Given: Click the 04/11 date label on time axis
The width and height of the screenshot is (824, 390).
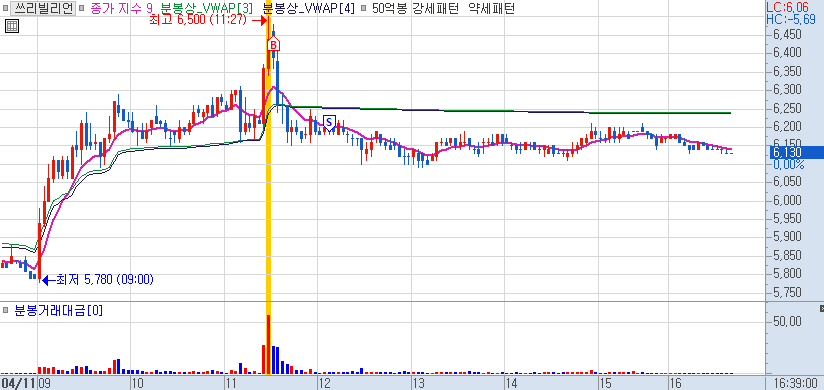Looking at the screenshot, I should (18, 383).
